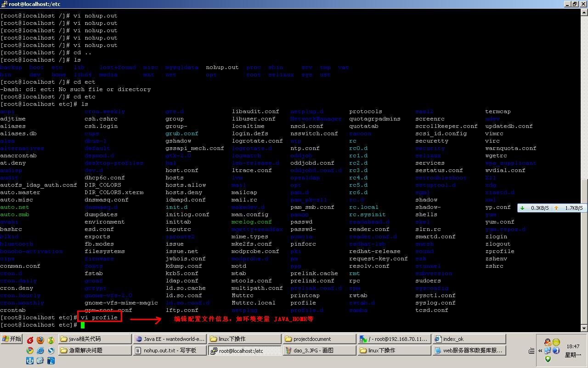Click the protocols file name

click(x=366, y=111)
